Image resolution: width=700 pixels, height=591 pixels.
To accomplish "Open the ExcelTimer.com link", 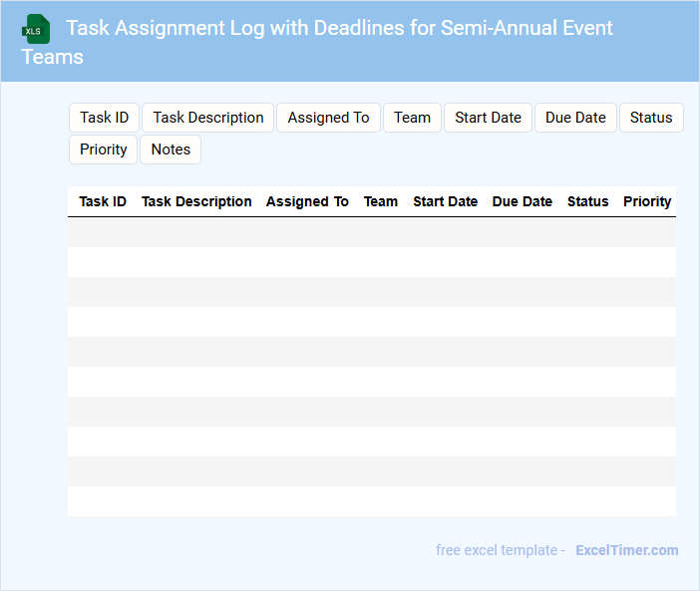I will [x=626, y=550].
